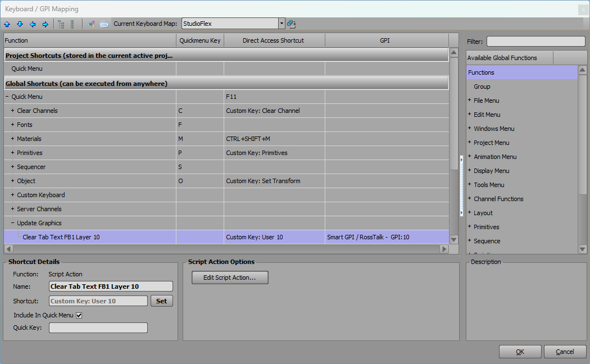Click global functions list scroll up arrow
590x364 pixels.
click(583, 70)
